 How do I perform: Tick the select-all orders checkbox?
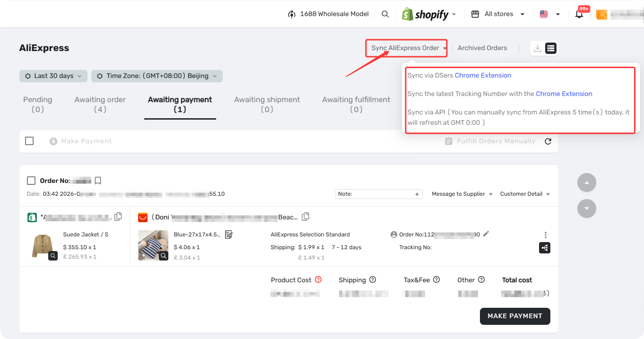tap(29, 141)
